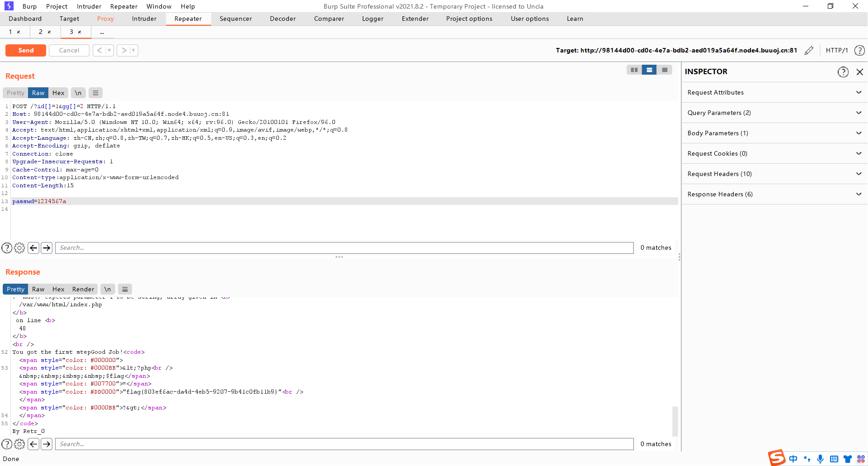The image size is (868, 466).
Task: Go back in request history
Action: click(99, 50)
